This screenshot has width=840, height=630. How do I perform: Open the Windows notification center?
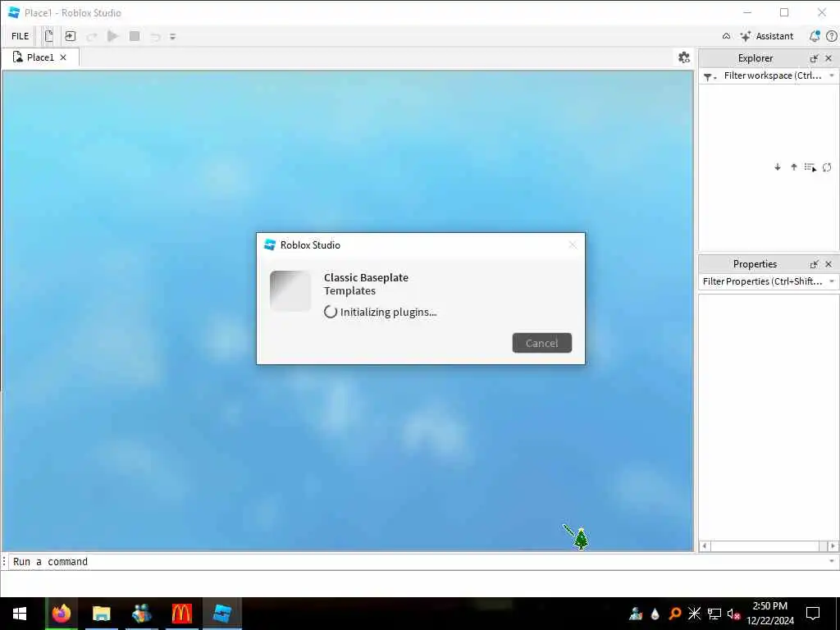(813, 614)
